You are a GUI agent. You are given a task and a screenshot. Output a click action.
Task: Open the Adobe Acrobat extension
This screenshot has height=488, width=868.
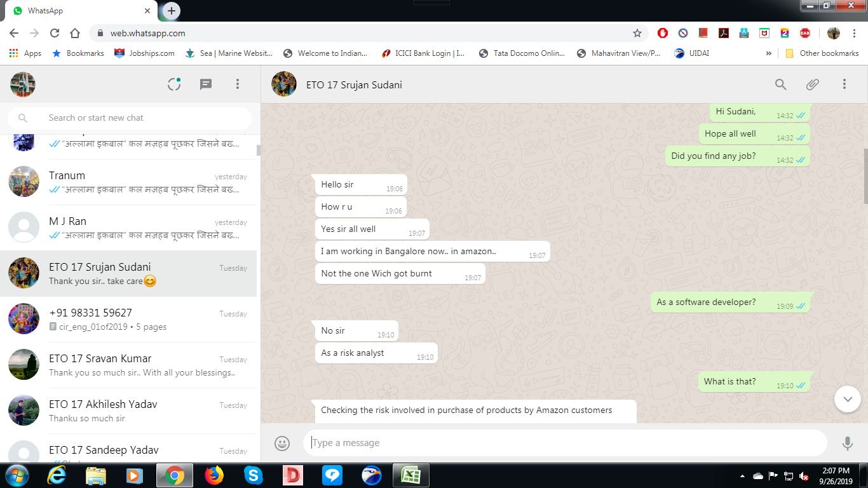tap(724, 33)
